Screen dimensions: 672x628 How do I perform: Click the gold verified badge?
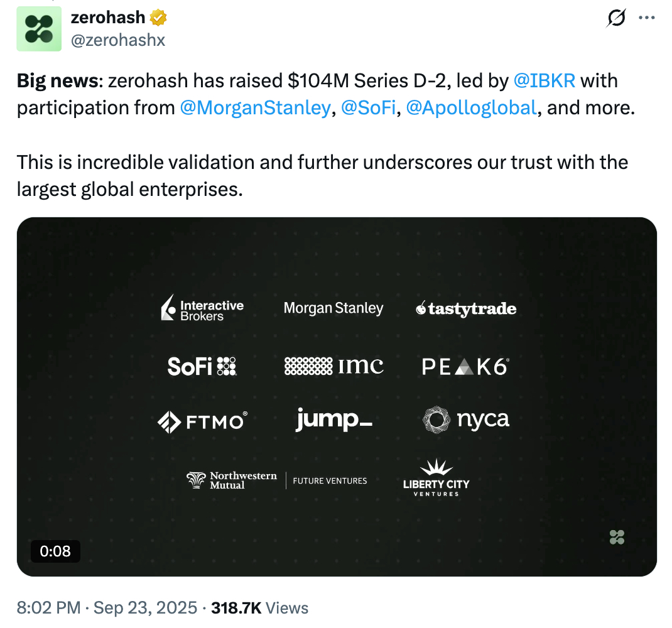point(158,18)
